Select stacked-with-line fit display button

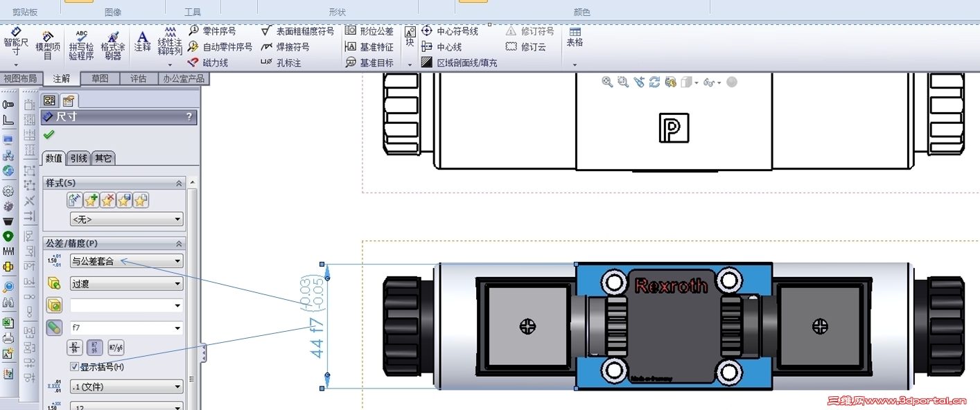coord(75,348)
